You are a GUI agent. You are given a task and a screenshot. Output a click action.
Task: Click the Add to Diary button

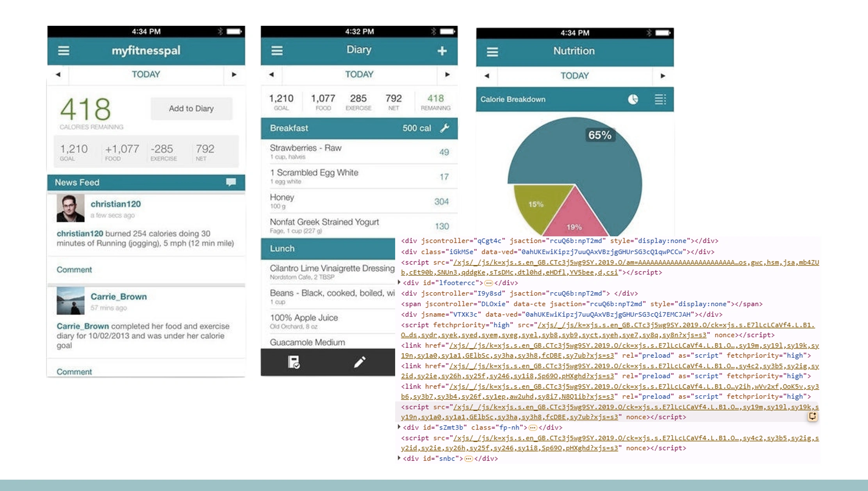tap(191, 109)
